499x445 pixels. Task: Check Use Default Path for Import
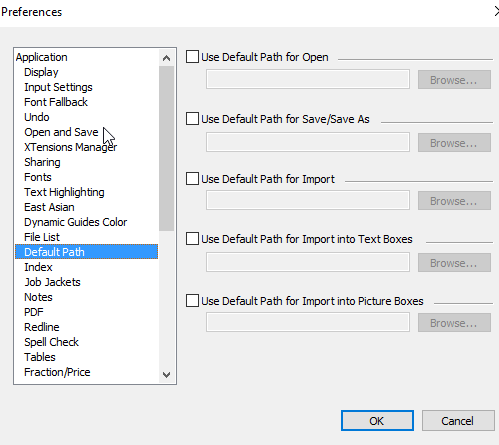coord(192,179)
